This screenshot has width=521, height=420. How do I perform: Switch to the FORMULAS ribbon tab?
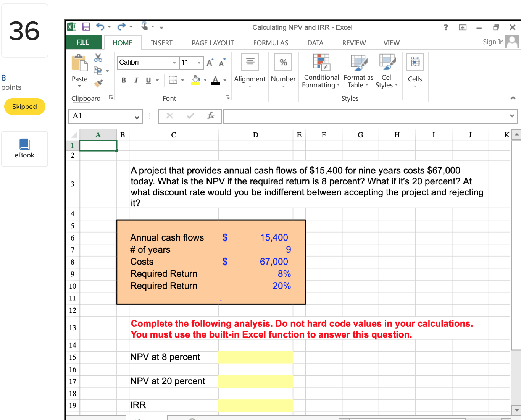click(x=271, y=43)
